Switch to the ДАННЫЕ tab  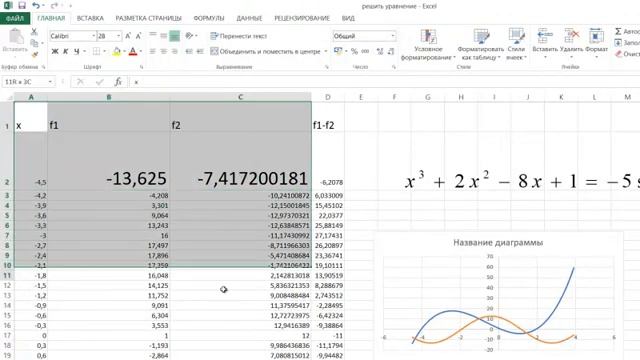[249, 18]
